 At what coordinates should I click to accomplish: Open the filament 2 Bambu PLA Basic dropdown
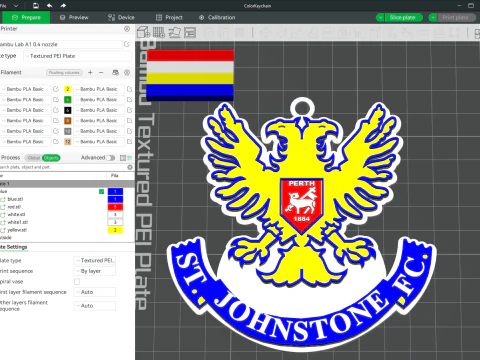[x=99, y=89]
